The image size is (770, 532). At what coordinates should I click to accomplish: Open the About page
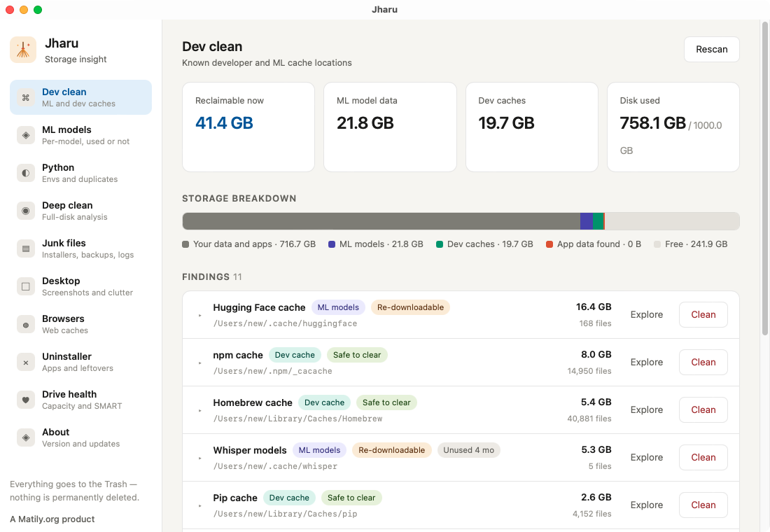tap(81, 437)
